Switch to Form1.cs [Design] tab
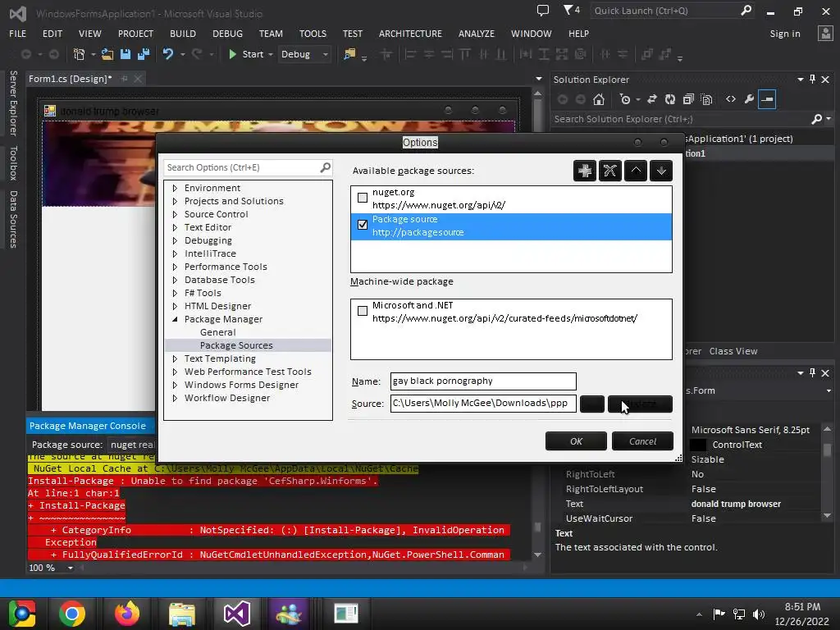This screenshot has height=630, width=840. tap(71, 79)
